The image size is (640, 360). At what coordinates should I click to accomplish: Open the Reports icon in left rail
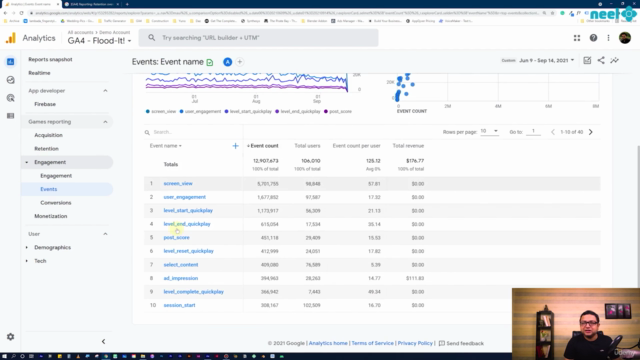(x=11, y=62)
